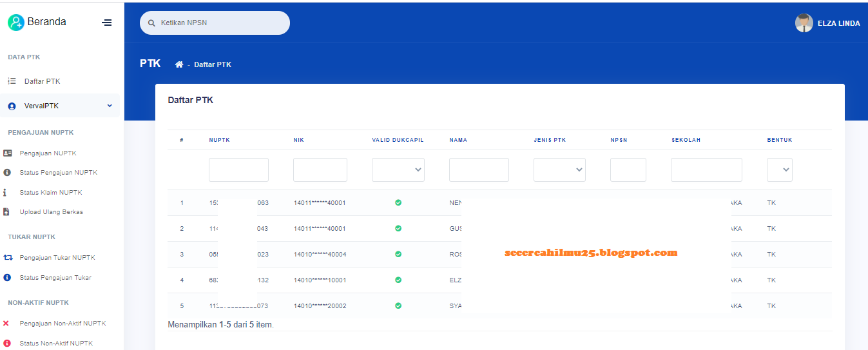Click valid Dukcapil checkmark in row 1
This screenshot has height=350, width=868.
398,202
